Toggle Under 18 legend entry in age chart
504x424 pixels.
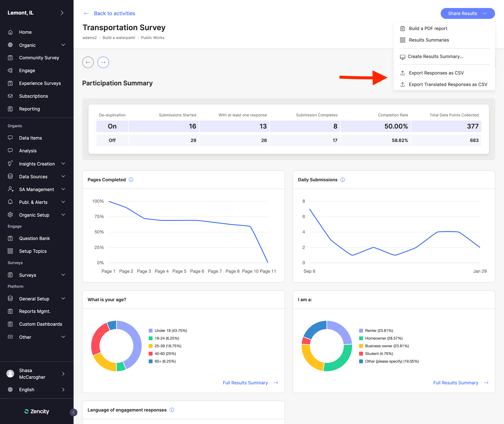(171, 330)
